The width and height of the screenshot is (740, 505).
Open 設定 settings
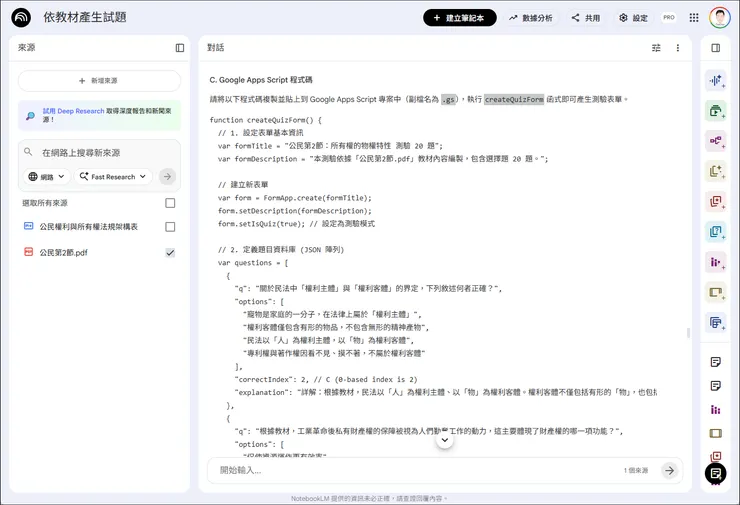coord(633,18)
